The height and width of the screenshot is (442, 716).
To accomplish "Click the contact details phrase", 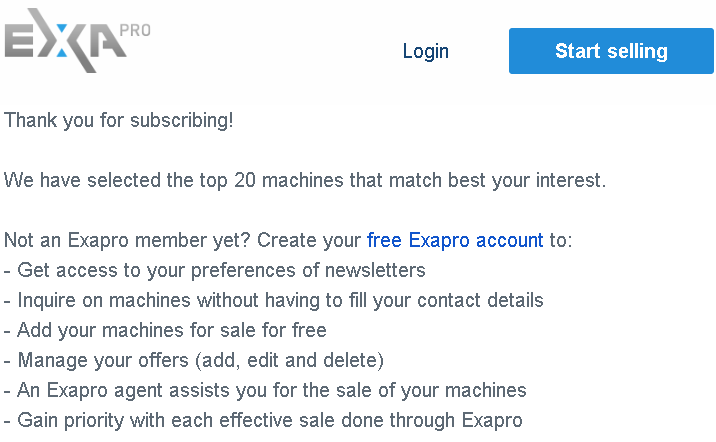I will (x=480, y=300).
